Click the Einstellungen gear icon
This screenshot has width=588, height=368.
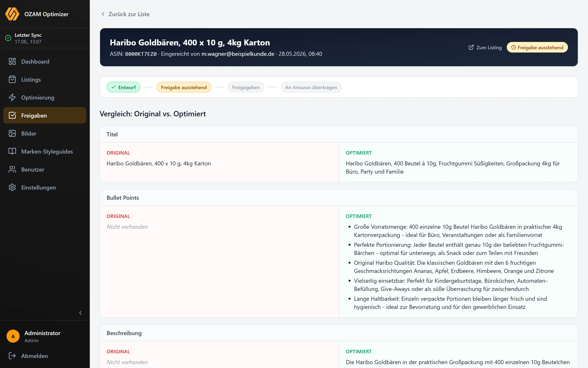[12, 187]
